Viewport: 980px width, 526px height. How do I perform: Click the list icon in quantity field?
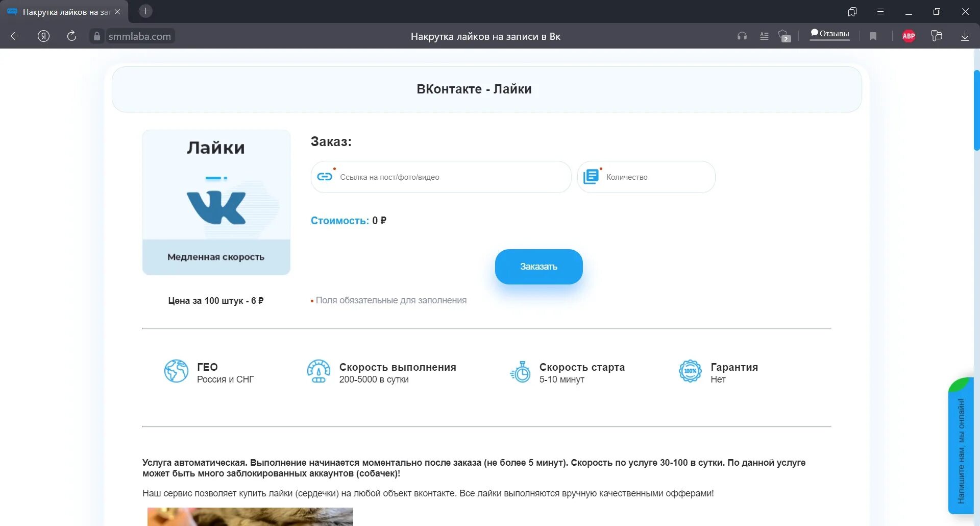[591, 177]
